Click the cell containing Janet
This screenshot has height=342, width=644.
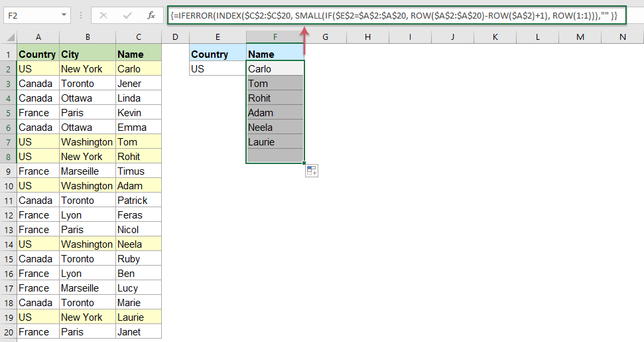click(x=139, y=332)
